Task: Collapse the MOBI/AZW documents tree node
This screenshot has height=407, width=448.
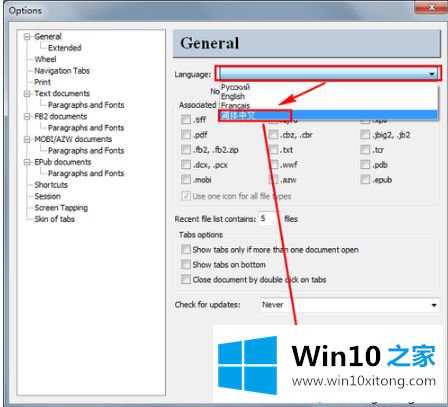Action: click(27, 139)
